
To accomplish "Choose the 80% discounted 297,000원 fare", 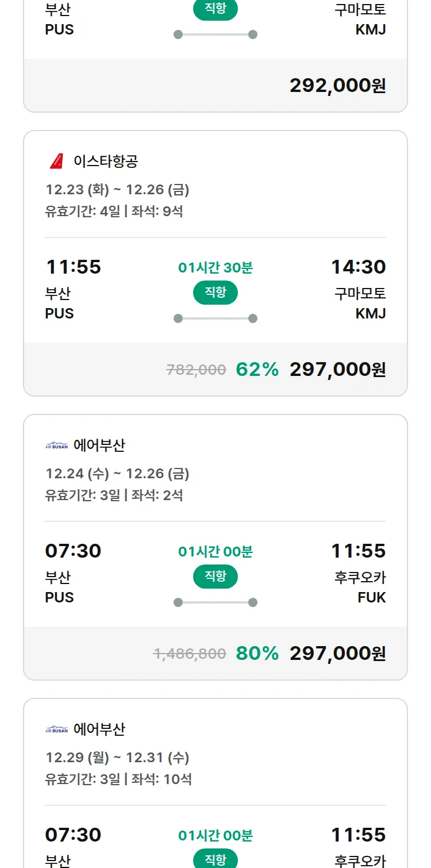I will tap(337, 654).
